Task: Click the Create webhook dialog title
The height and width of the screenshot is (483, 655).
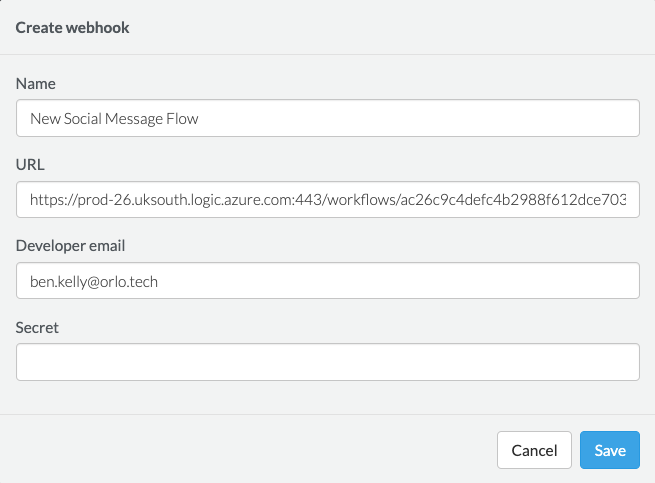Action: point(72,27)
